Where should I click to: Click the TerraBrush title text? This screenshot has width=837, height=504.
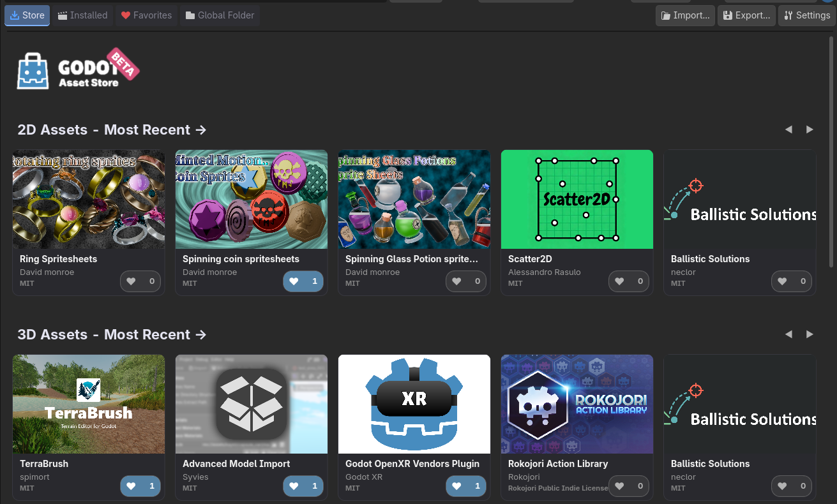point(44,464)
